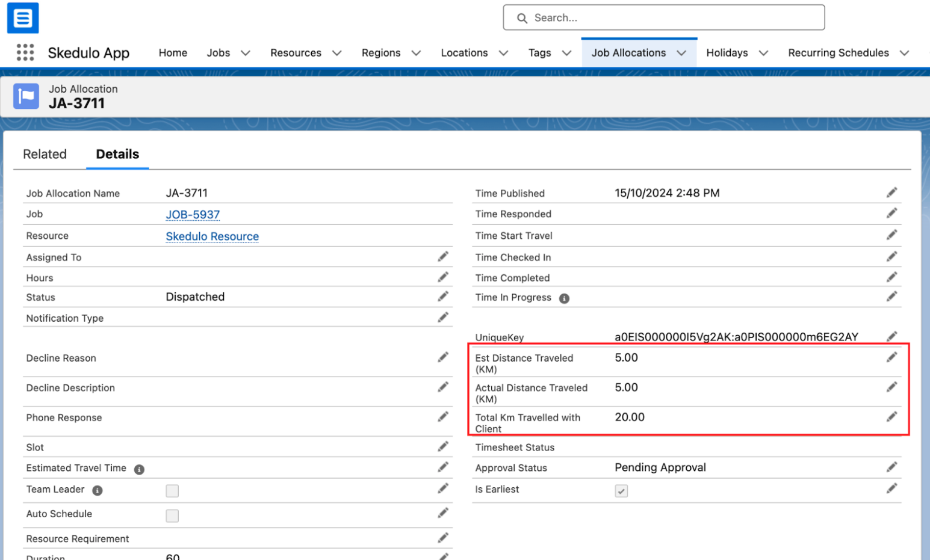
Task: Expand the Tags nav dropdown chevron
Action: point(566,53)
